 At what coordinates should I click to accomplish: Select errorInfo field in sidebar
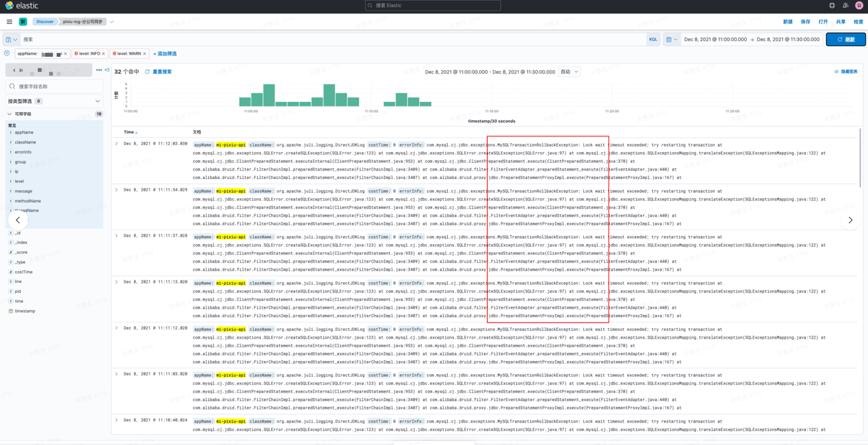point(23,152)
